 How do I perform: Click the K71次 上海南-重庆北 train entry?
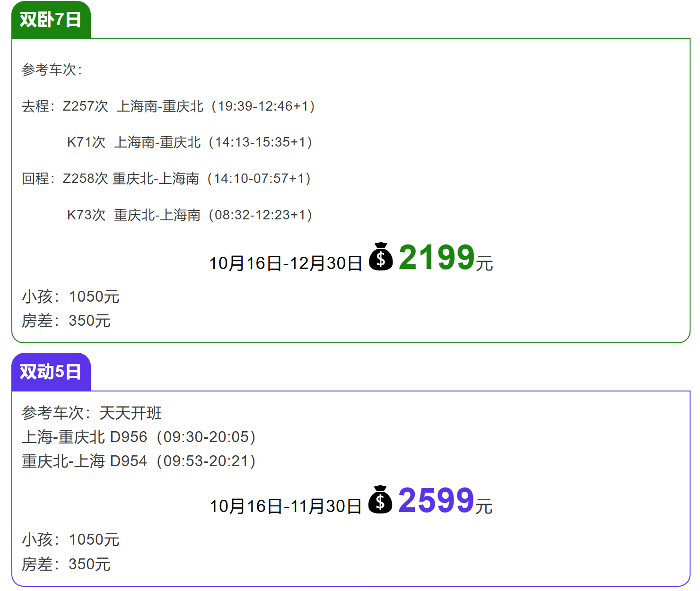[x=190, y=142]
